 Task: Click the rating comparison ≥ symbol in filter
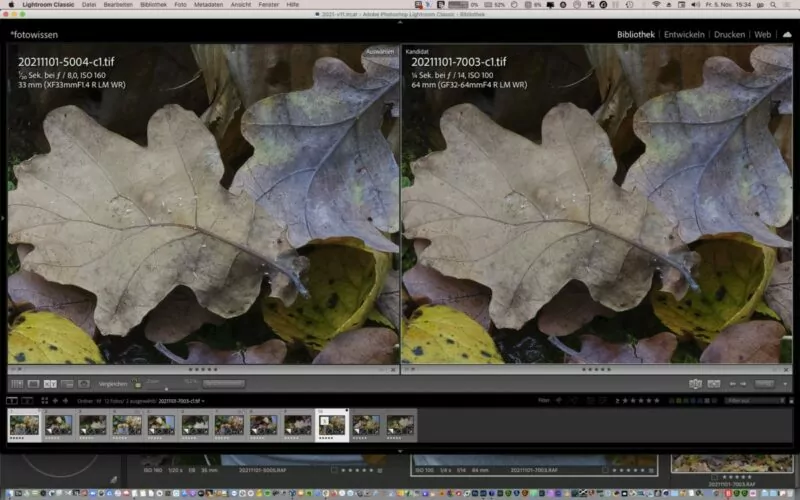tap(617, 401)
